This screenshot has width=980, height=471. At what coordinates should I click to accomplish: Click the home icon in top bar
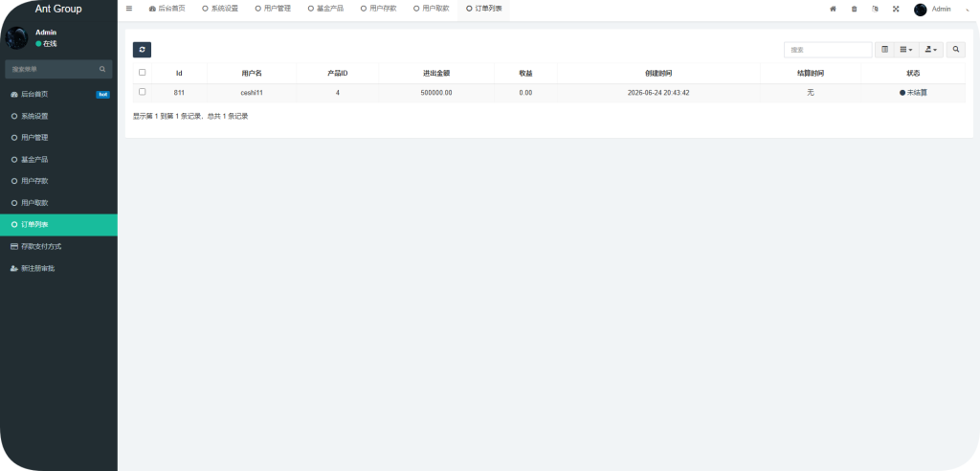tap(833, 9)
